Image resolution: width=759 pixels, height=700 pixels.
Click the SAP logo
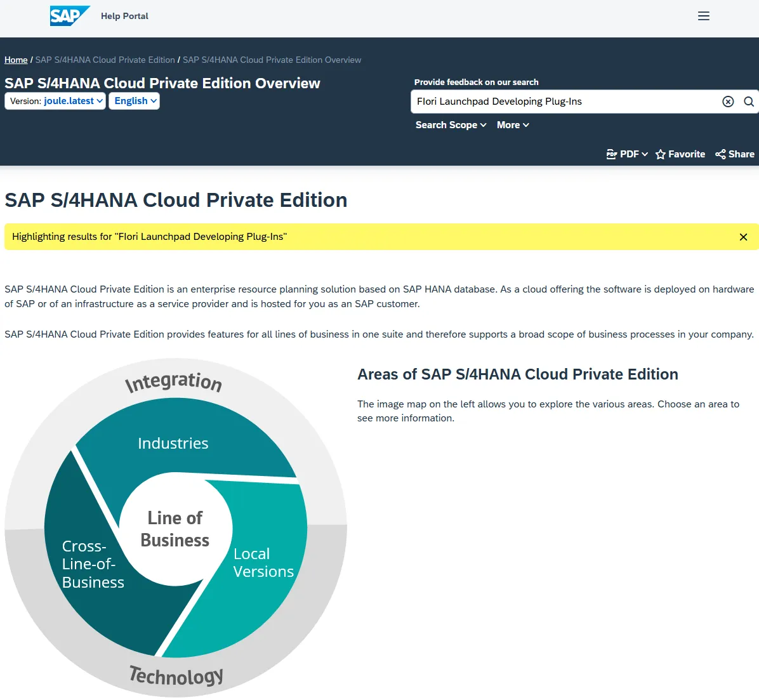69,16
